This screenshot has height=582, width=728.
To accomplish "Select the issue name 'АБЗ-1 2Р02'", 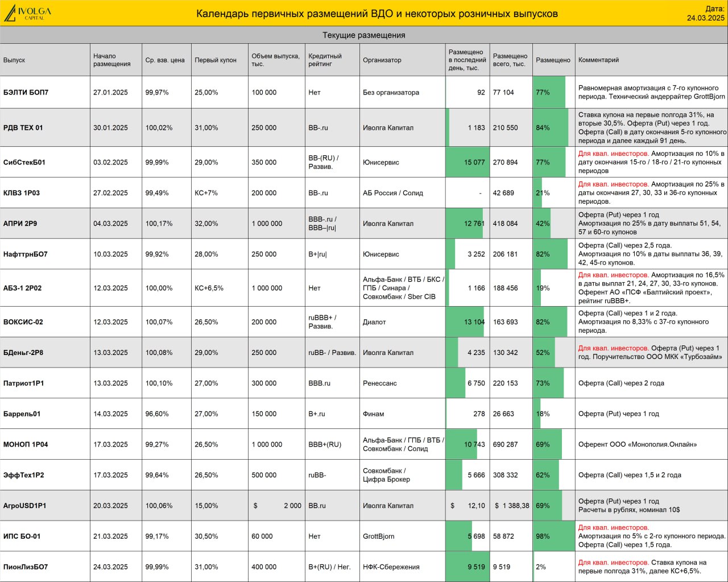I will click(x=22, y=288).
